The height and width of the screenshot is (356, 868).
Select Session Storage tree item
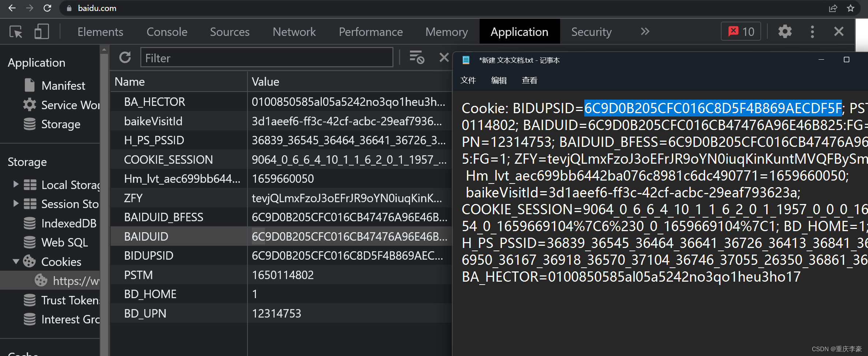62,204
